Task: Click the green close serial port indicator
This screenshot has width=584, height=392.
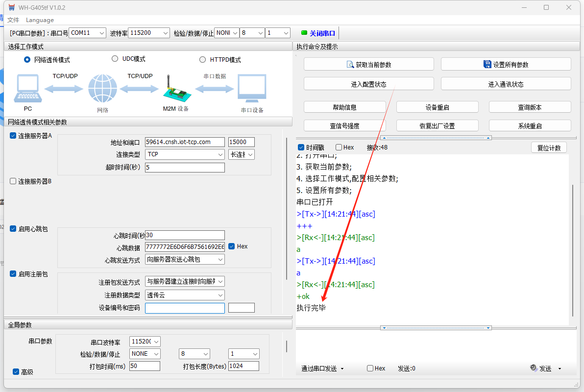Action: click(304, 33)
